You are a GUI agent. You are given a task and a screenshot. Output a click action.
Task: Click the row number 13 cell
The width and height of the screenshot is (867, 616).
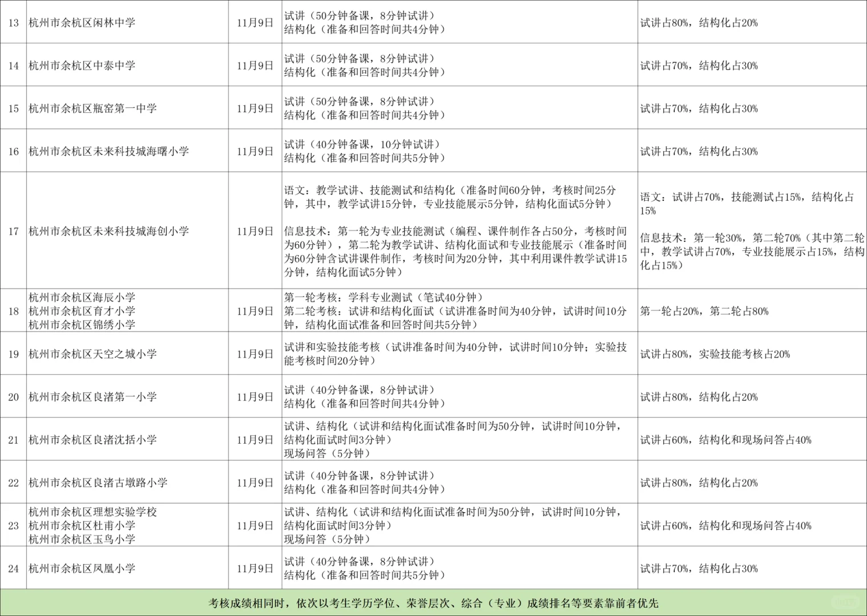click(x=13, y=23)
